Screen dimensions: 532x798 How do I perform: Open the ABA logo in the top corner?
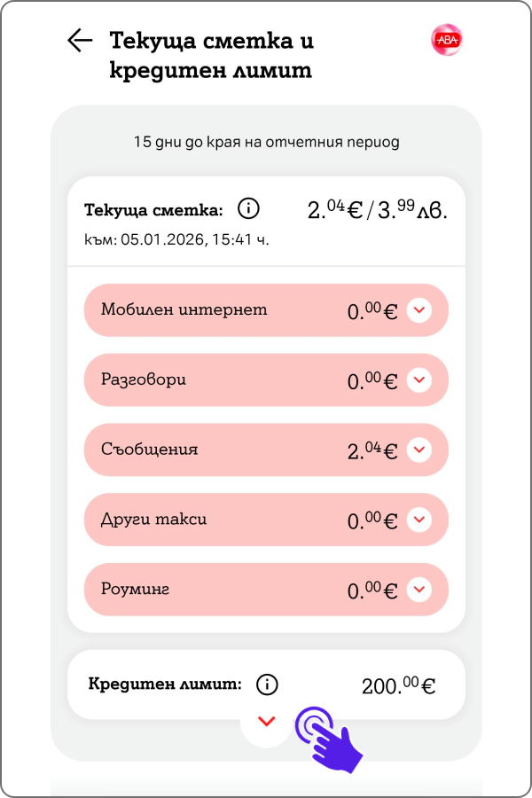[448, 38]
